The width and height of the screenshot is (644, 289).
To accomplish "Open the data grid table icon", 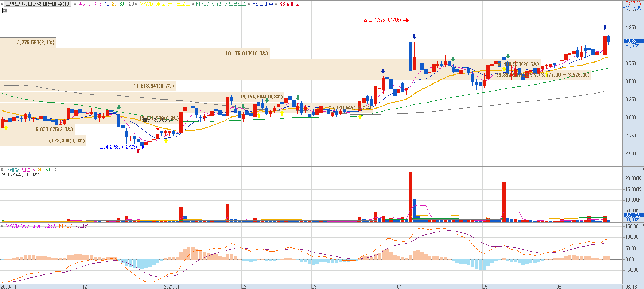I will point(4,10).
